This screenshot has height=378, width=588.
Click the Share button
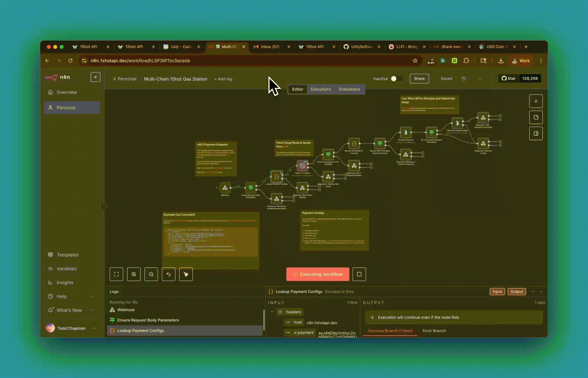(419, 79)
